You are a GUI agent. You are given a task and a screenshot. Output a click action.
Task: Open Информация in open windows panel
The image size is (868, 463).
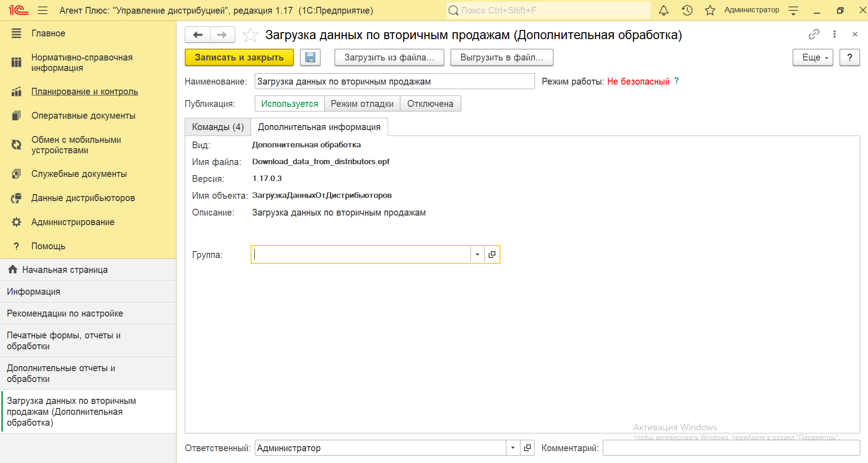[x=88, y=292]
